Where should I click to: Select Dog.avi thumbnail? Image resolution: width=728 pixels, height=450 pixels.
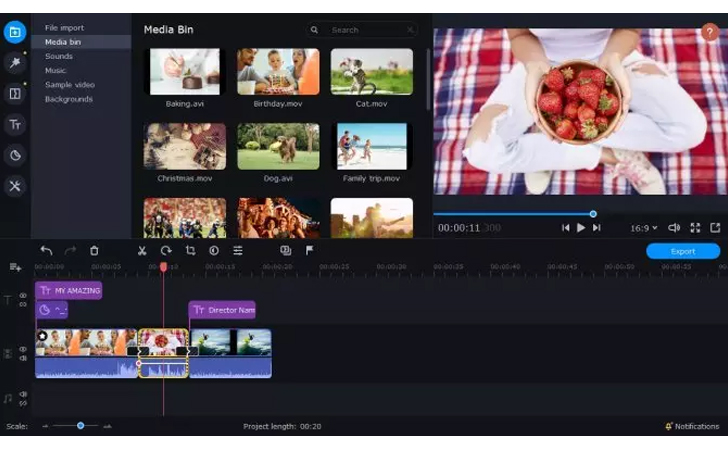(x=278, y=146)
